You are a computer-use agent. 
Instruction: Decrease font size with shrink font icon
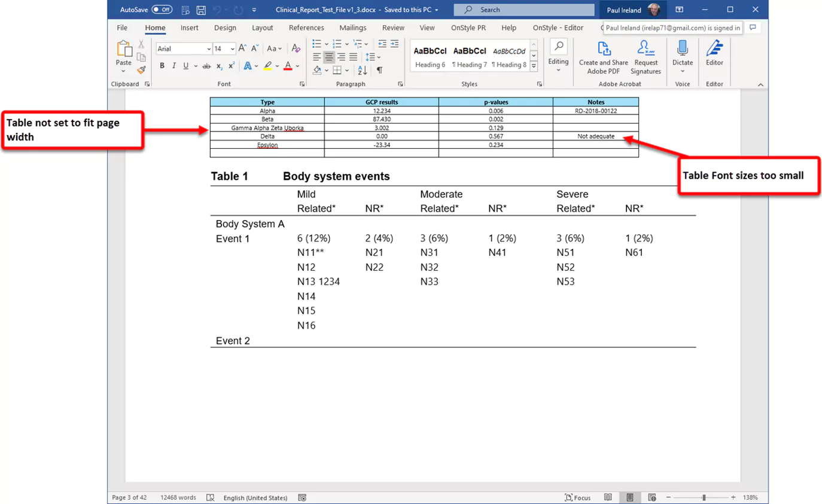[254, 48]
